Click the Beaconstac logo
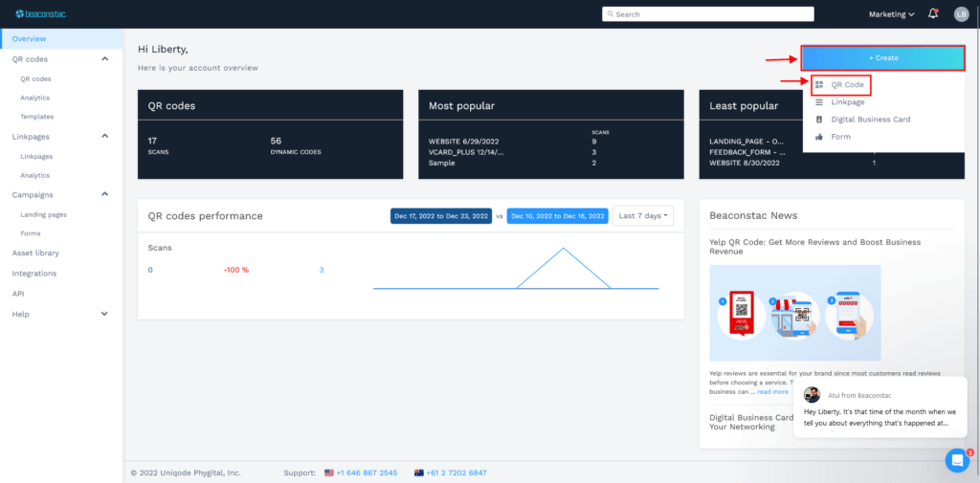The height and width of the screenshot is (483, 980). click(x=41, y=13)
